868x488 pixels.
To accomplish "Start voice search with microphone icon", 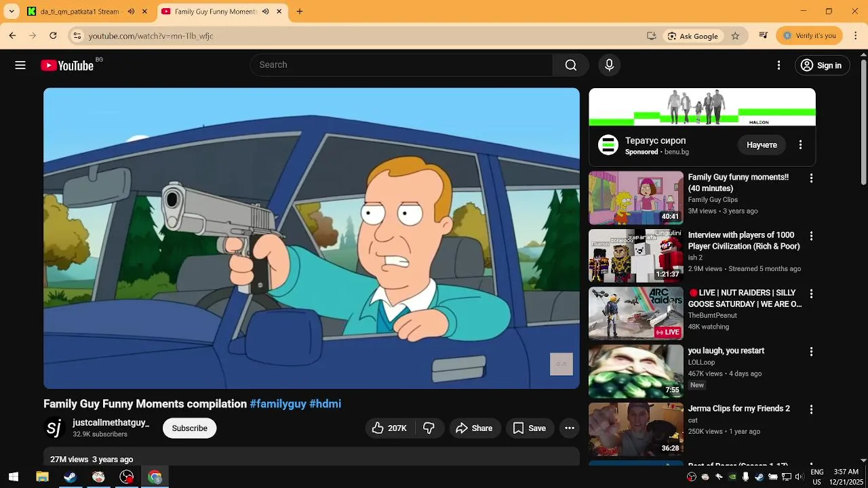I will pyautogui.click(x=609, y=65).
